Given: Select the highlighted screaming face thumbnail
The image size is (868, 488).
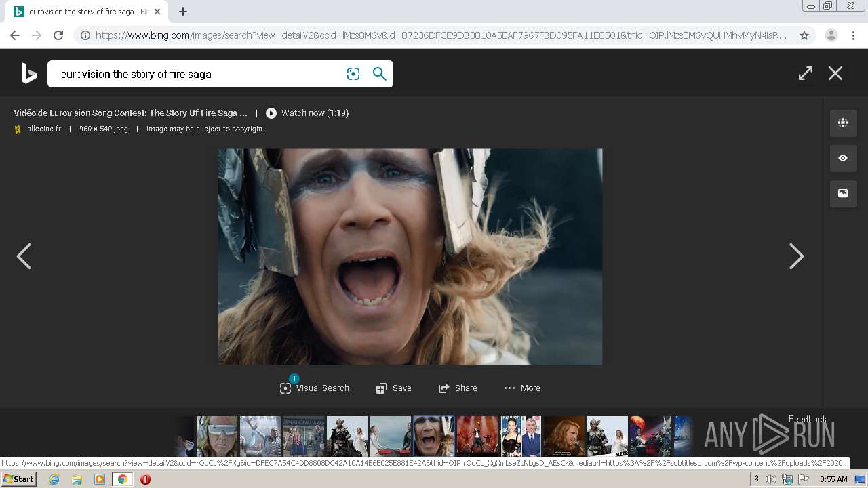Looking at the screenshot, I should [434, 436].
